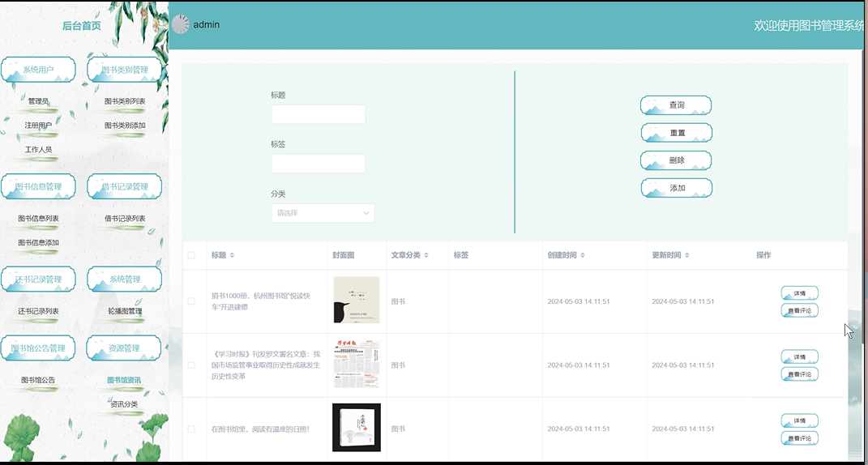Click the 删除 button
Screen dimensions: 868x465
click(x=676, y=160)
